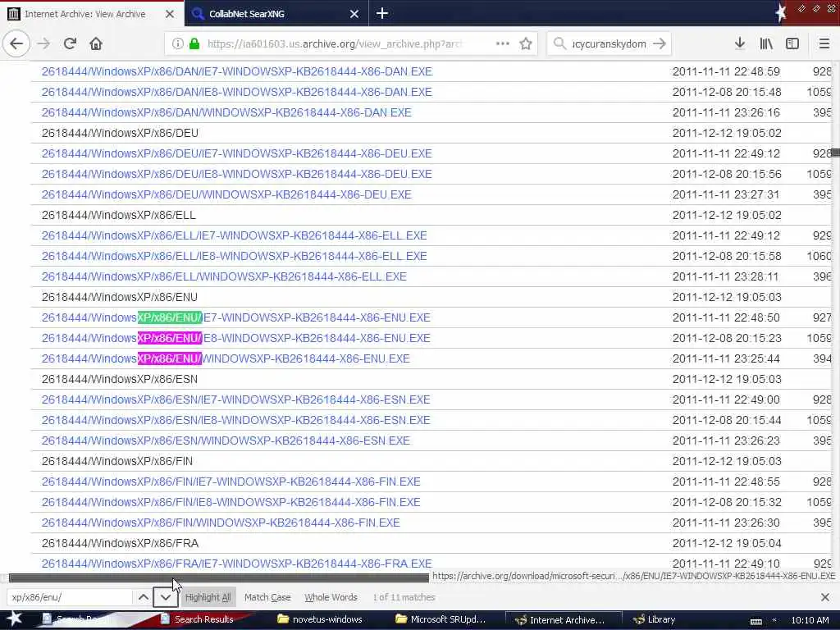This screenshot has width=840, height=630.
Task: Find previous match with up chevron
Action: (143, 597)
